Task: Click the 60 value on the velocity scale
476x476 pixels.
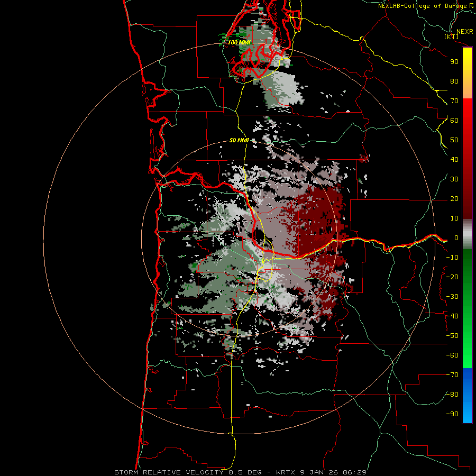Action: [x=454, y=120]
